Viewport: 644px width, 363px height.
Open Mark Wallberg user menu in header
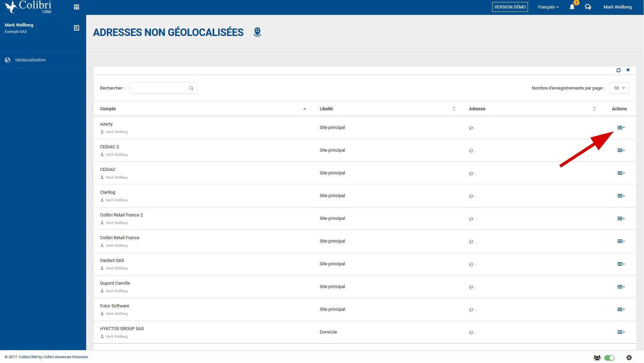pyautogui.click(x=618, y=7)
